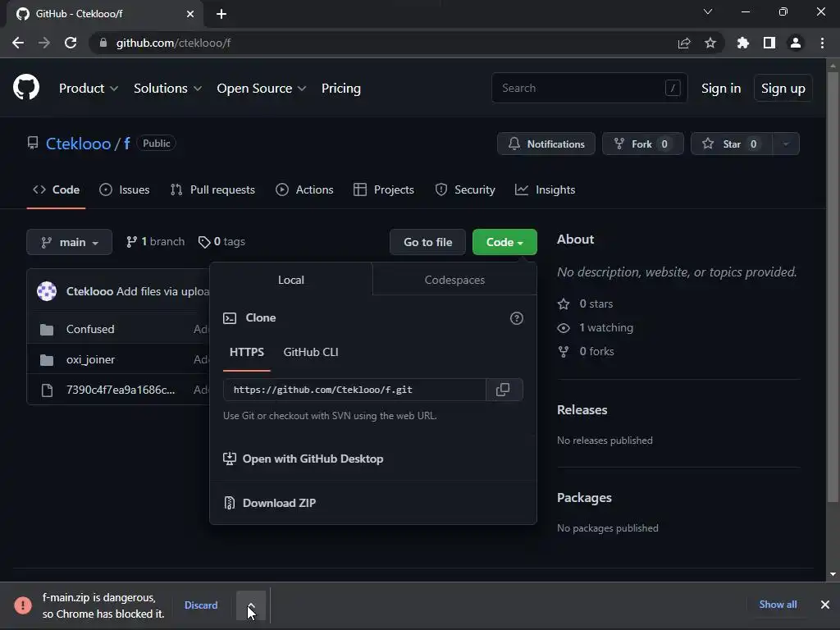The width and height of the screenshot is (840, 630).
Task: Copy the HTTPS clone URL
Action: [503, 390]
